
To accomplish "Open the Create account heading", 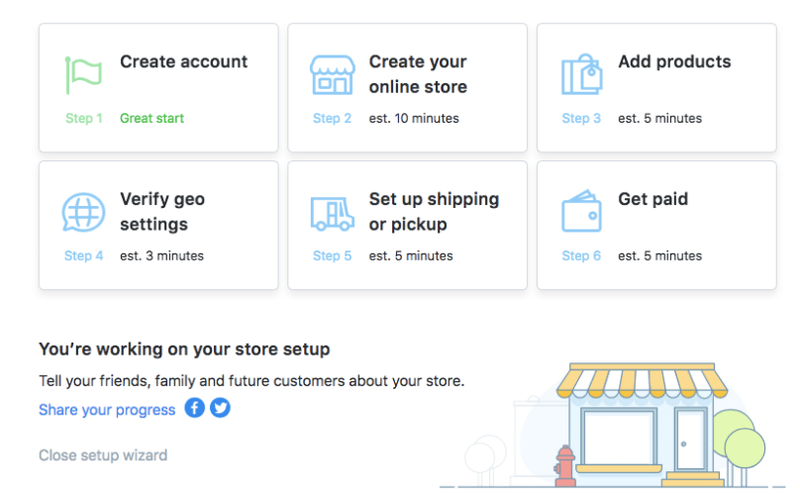I will point(184,62).
